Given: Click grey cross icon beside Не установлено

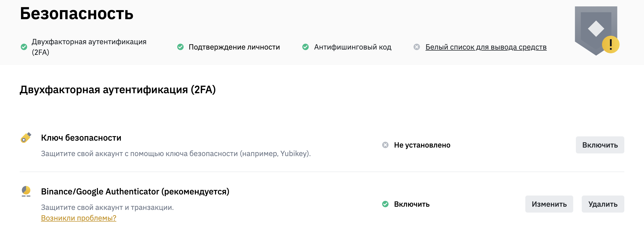Looking at the screenshot, I should (385, 145).
